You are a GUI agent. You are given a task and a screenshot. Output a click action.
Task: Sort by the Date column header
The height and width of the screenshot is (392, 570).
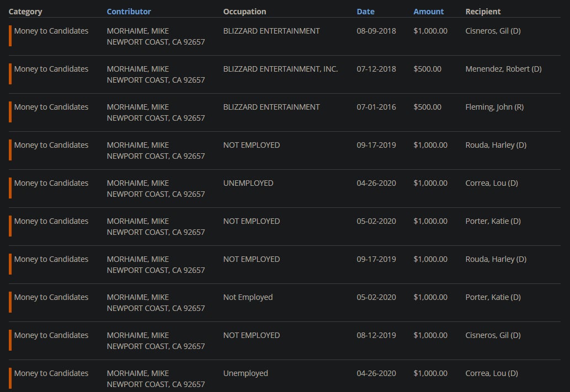pos(365,12)
